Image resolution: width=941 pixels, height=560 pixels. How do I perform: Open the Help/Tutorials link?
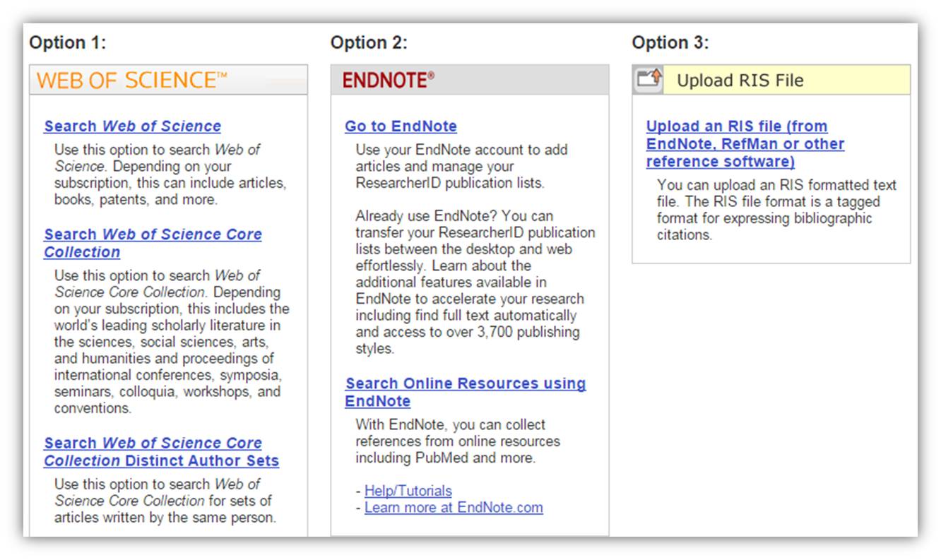click(408, 491)
